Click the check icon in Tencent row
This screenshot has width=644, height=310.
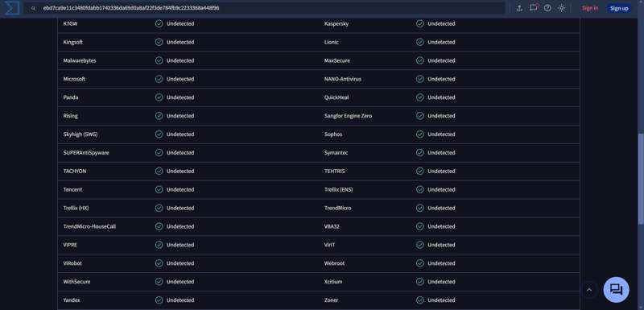pos(159,190)
